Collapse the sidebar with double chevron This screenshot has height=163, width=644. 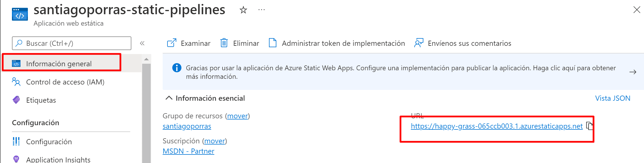pyautogui.click(x=142, y=43)
